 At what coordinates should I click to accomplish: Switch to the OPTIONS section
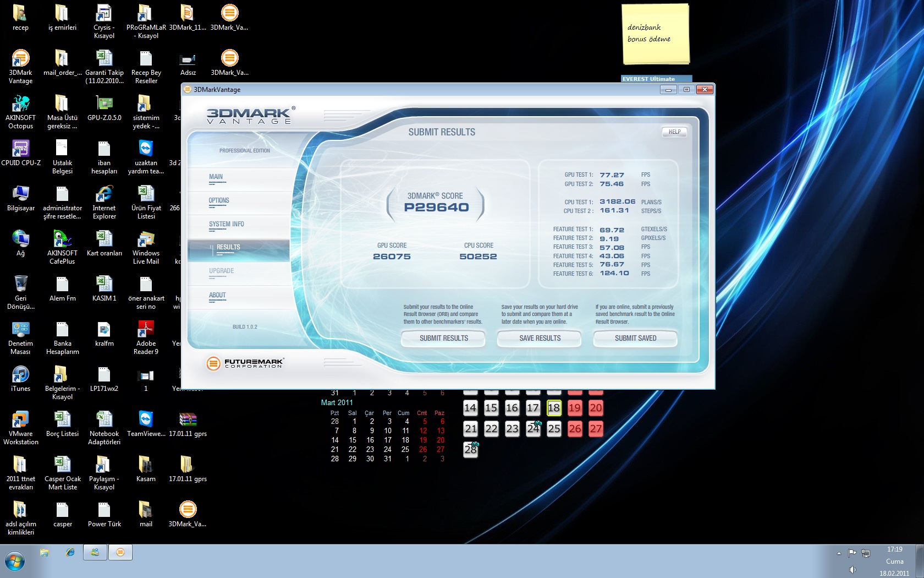pyautogui.click(x=219, y=201)
